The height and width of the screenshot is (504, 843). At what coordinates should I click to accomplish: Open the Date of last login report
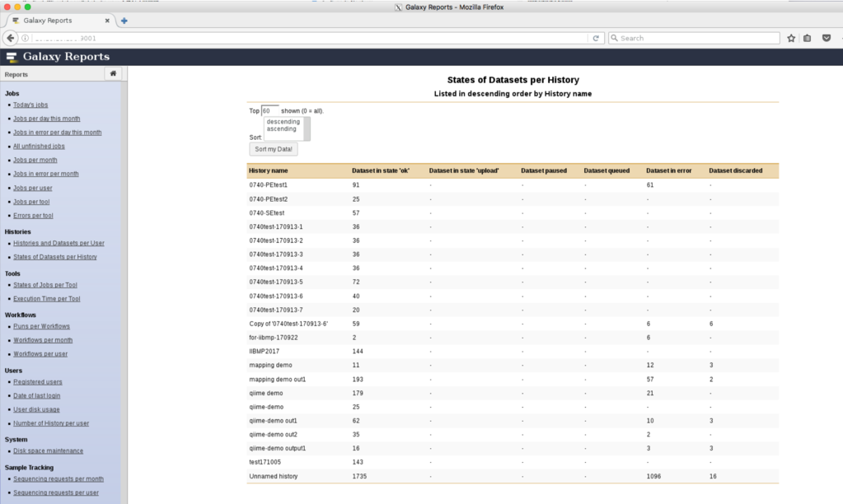click(x=36, y=396)
